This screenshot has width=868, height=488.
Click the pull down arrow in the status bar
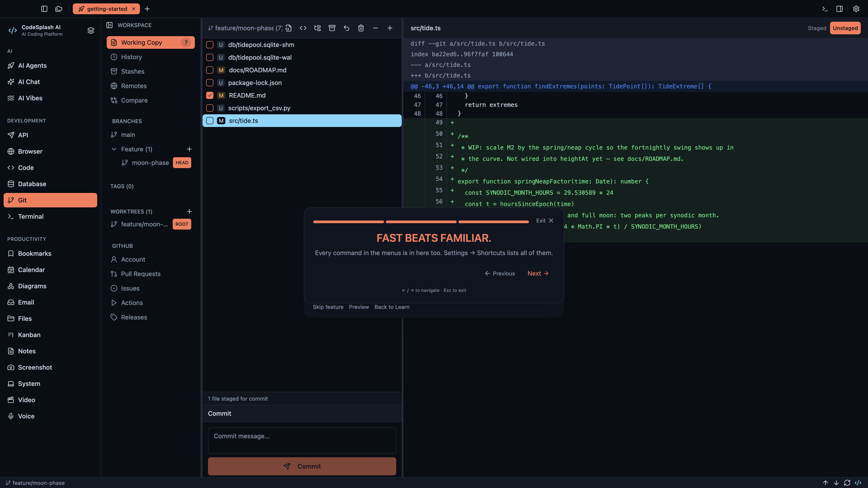click(836, 483)
